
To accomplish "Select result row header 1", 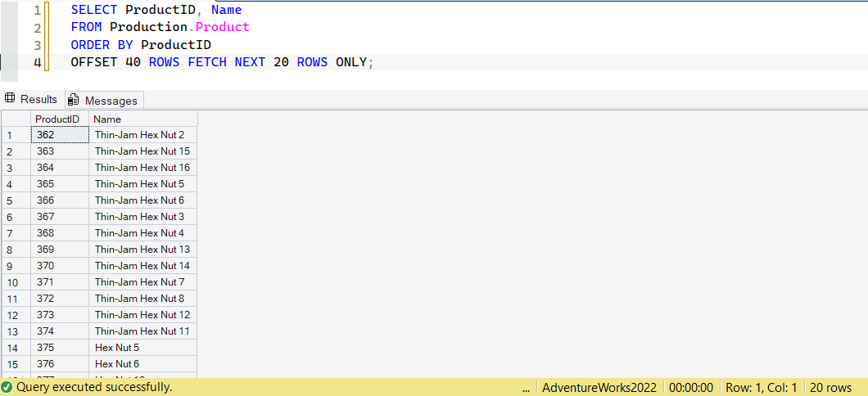I will [x=16, y=134].
